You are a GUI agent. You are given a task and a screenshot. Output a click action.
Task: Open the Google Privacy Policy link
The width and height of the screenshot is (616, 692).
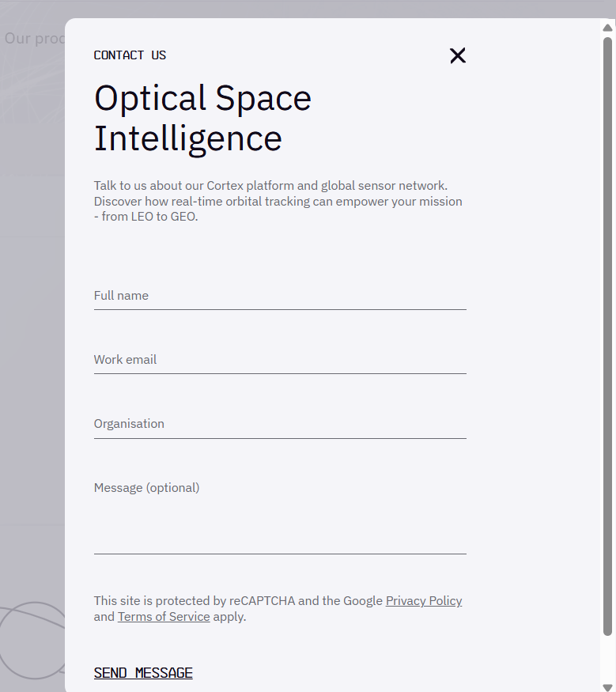tap(424, 600)
